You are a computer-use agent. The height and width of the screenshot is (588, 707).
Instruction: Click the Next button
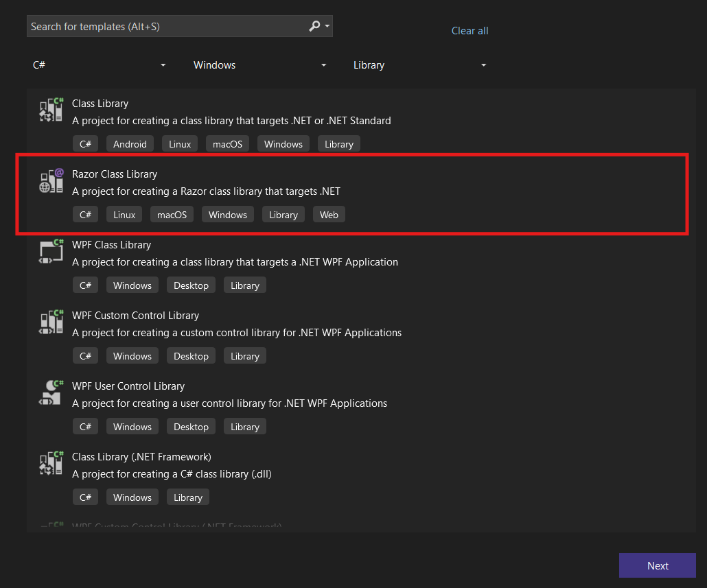click(x=657, y=565)
